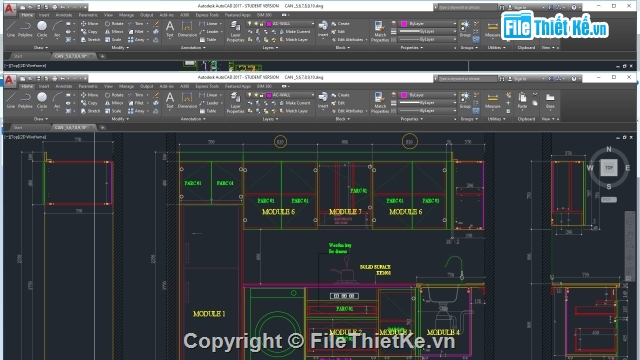
Task: Select the Circle tool in the lower window
Action: click(x=42, y=100)
